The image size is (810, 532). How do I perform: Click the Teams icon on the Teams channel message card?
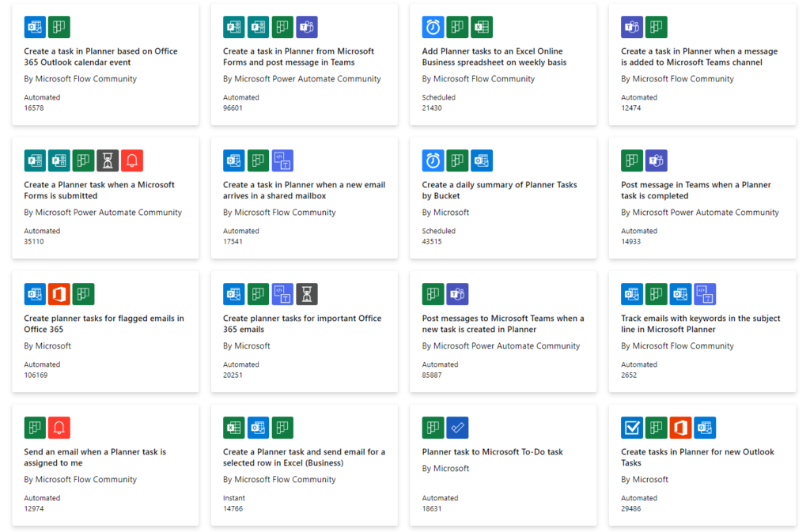click(632, 27)
